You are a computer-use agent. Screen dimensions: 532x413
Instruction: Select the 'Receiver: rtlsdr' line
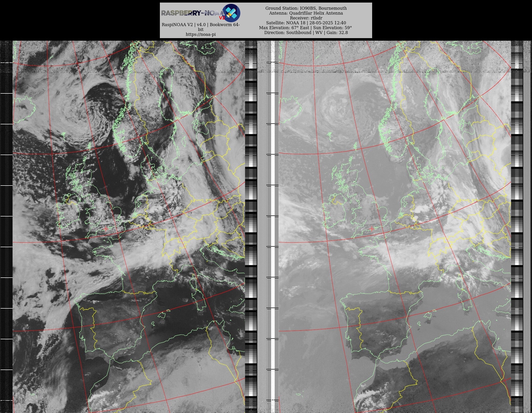[306, 18]
